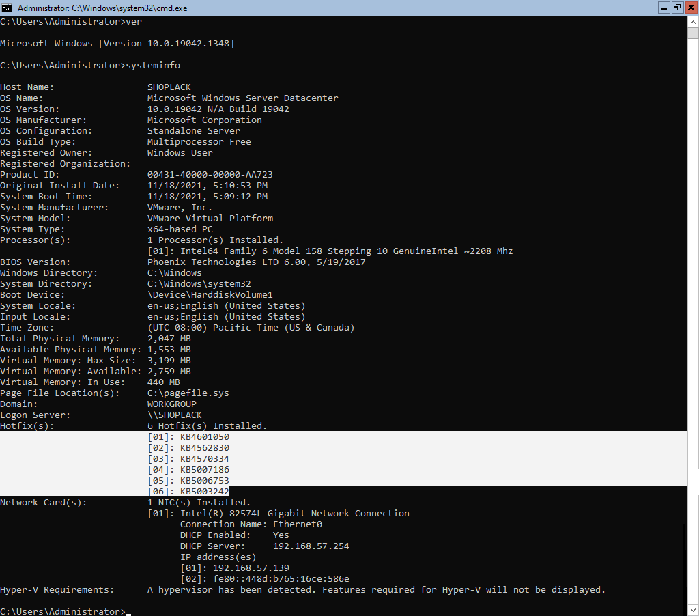The height and width of the screenshot is (616, 699).
Task: Click virtual memory in use '440 MB'
Action: point(164,382)
